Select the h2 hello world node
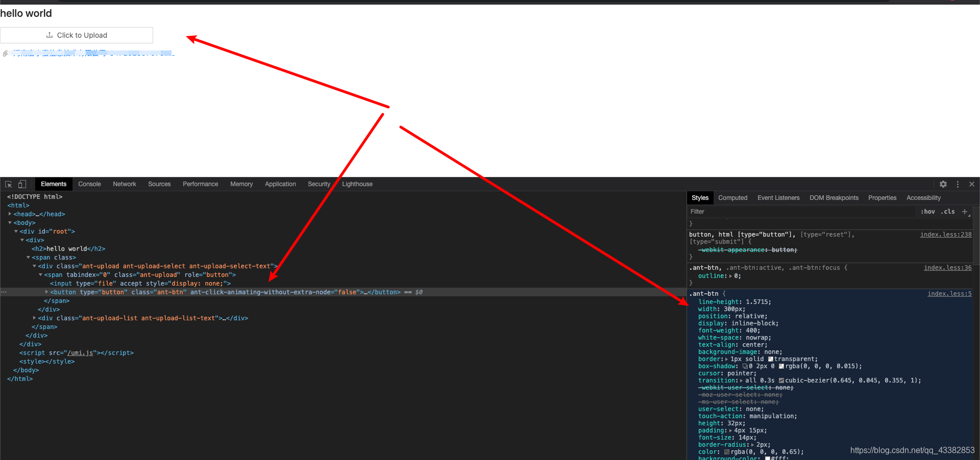Image resolution: width=980 pixels, height=460 pixels. 68,249
